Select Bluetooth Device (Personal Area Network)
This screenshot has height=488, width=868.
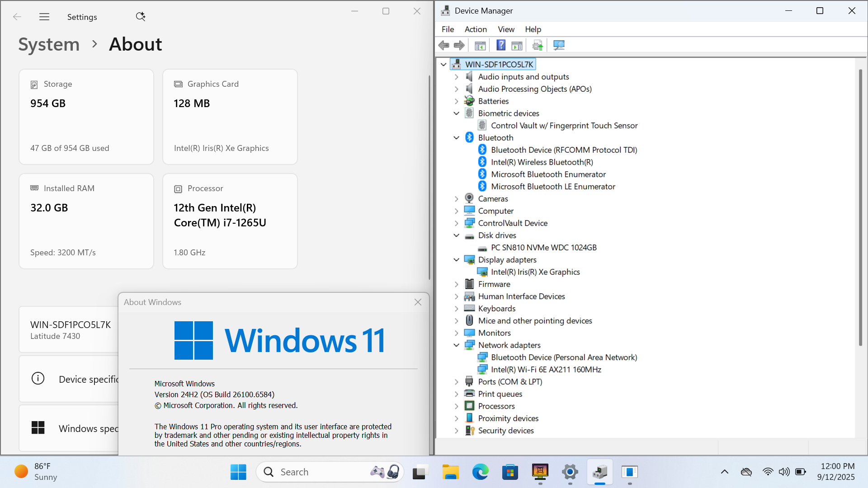coord(564,357)
